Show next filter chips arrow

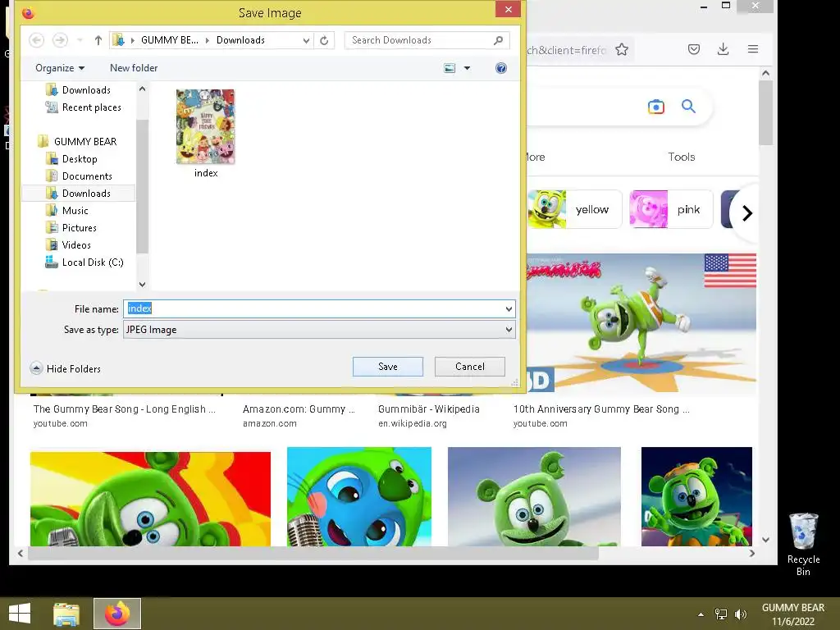pos(746,213)
